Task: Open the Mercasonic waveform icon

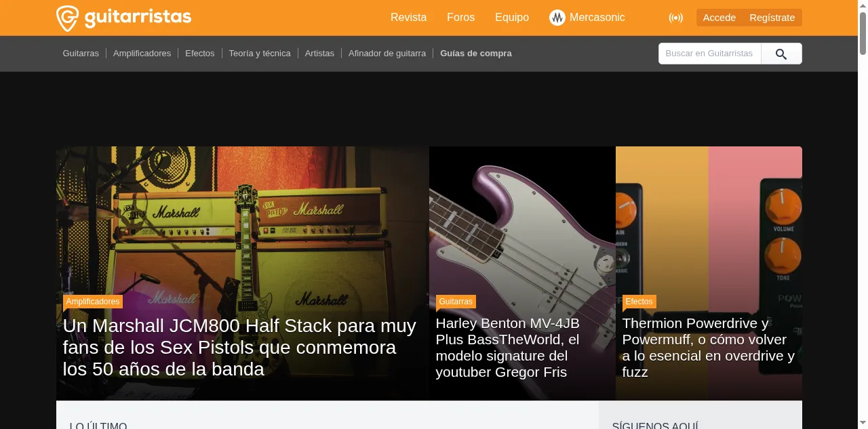Action: point(557,18)
